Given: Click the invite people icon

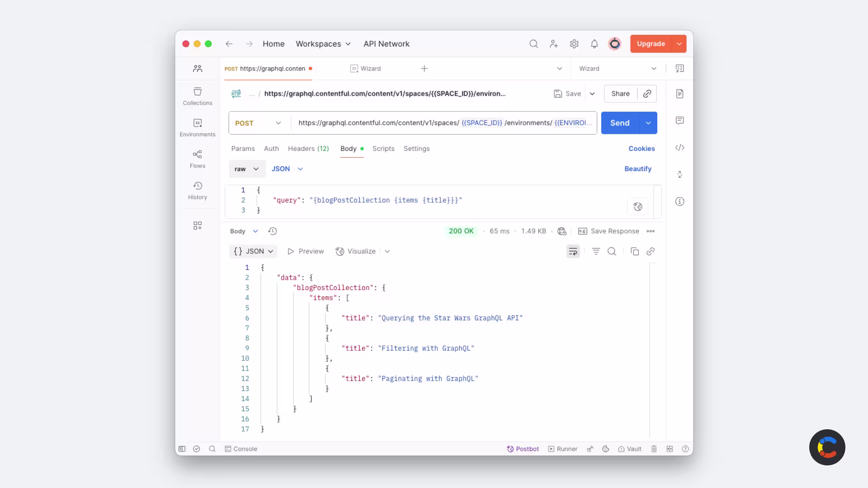Looking at the screenshot, I should click(x=554, y=44).
